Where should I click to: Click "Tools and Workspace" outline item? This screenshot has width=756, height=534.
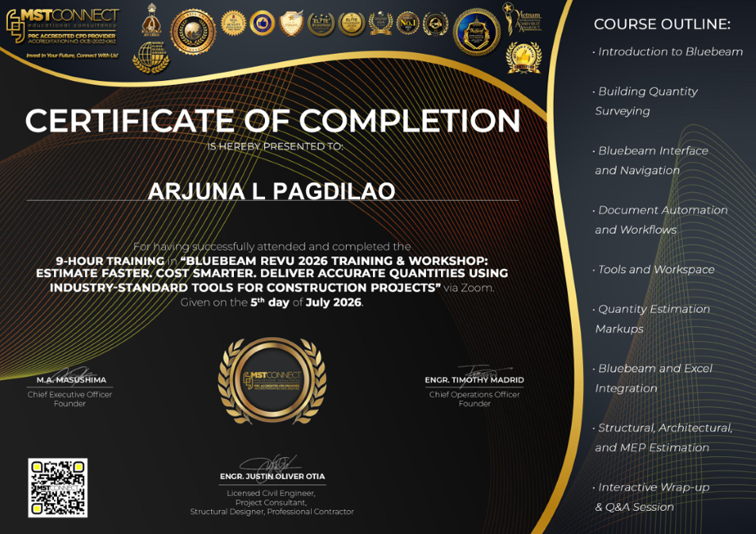[x=654, y=270]
